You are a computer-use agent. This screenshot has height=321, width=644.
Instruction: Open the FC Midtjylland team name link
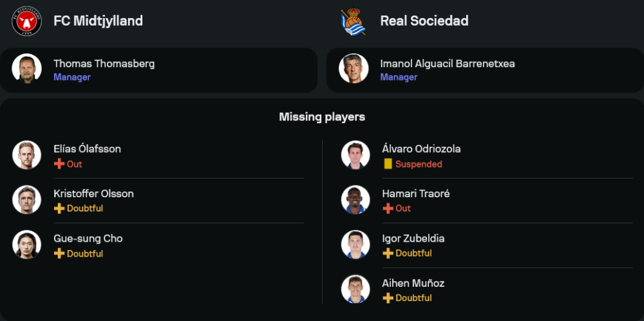point(98,21)
